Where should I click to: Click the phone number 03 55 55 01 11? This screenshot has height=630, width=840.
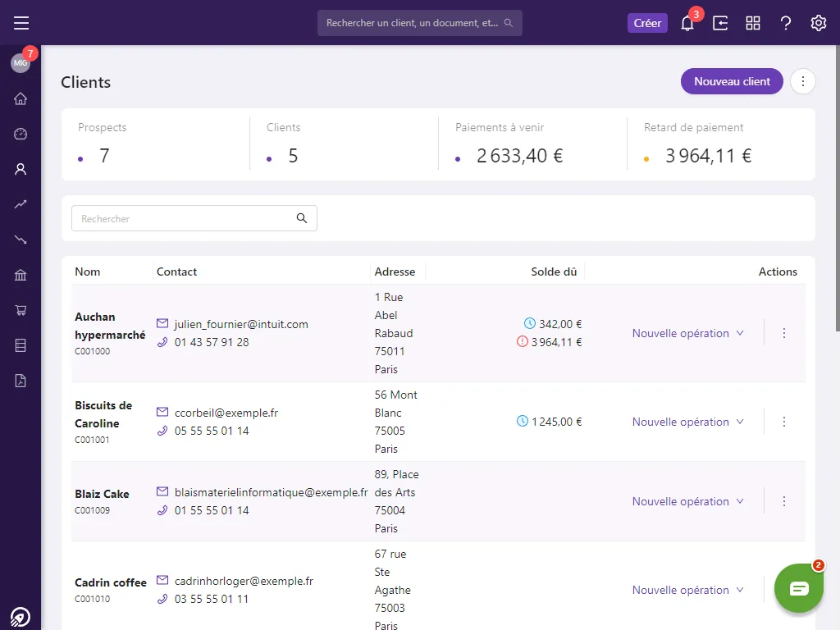point(212,599)
